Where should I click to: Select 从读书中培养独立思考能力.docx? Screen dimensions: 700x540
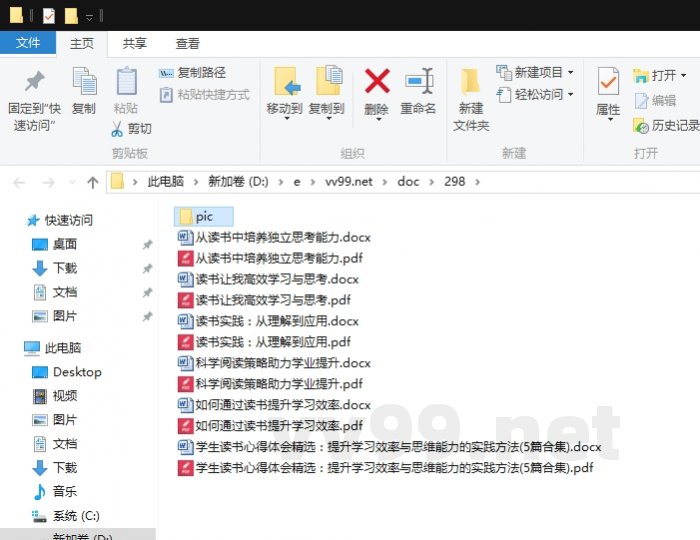[x=275, y=237]
